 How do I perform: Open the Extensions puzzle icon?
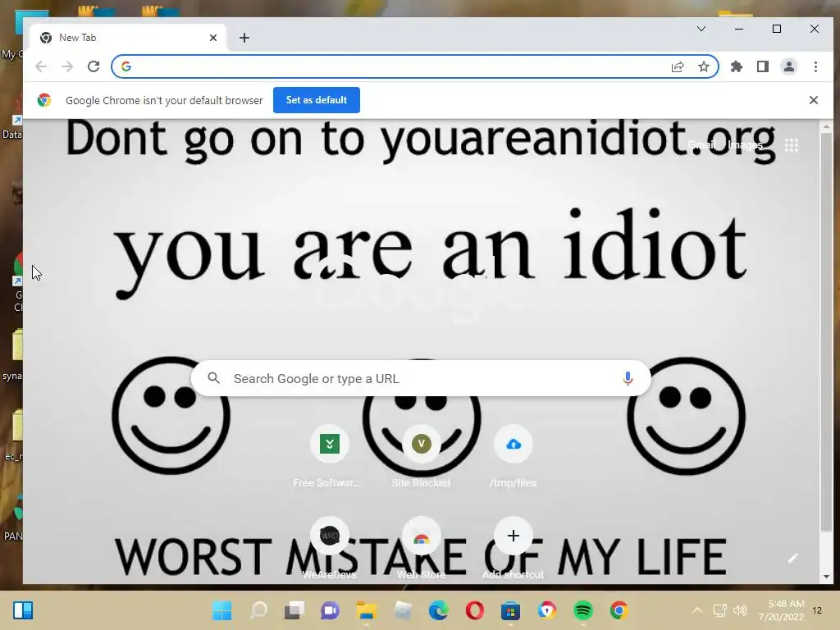737,66
